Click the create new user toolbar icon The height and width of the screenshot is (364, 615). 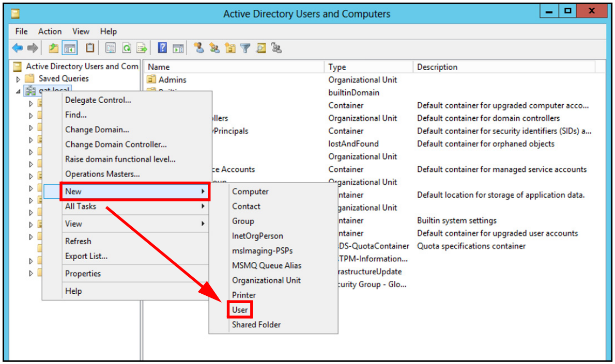pyautogui.click(x=199, y=48)
